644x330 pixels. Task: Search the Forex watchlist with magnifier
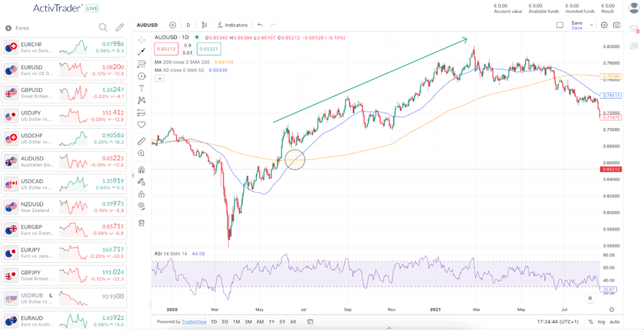pos(103,28)
